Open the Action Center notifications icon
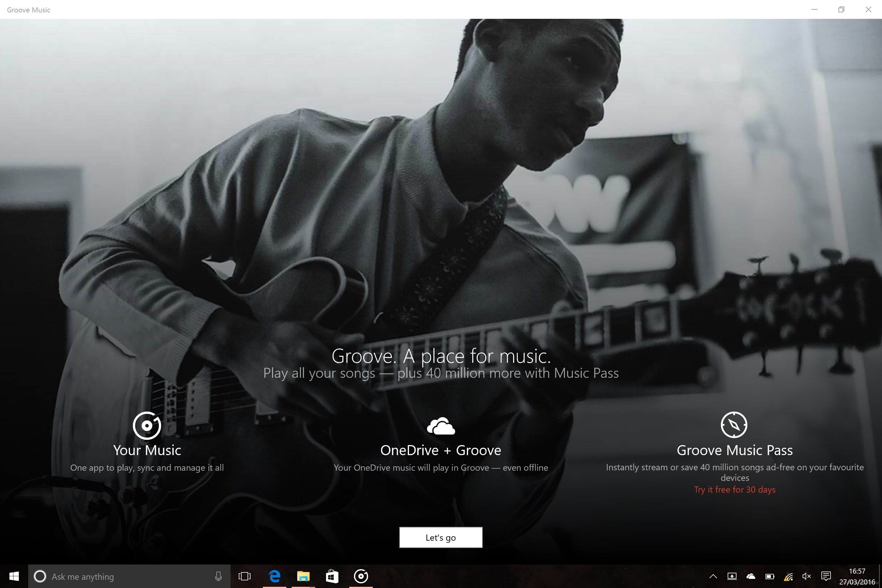 pos(826,576)
